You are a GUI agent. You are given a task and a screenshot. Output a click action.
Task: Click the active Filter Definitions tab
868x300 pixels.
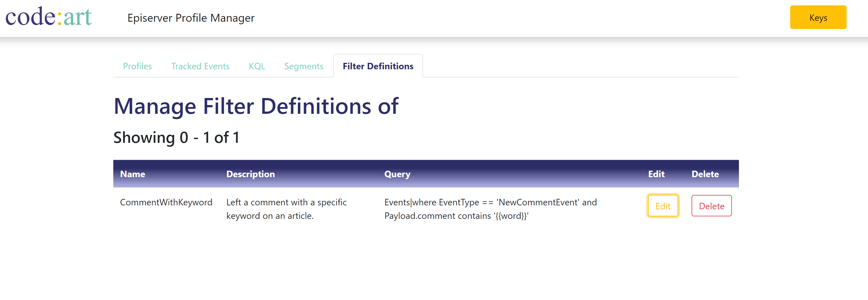pos(378,66)
